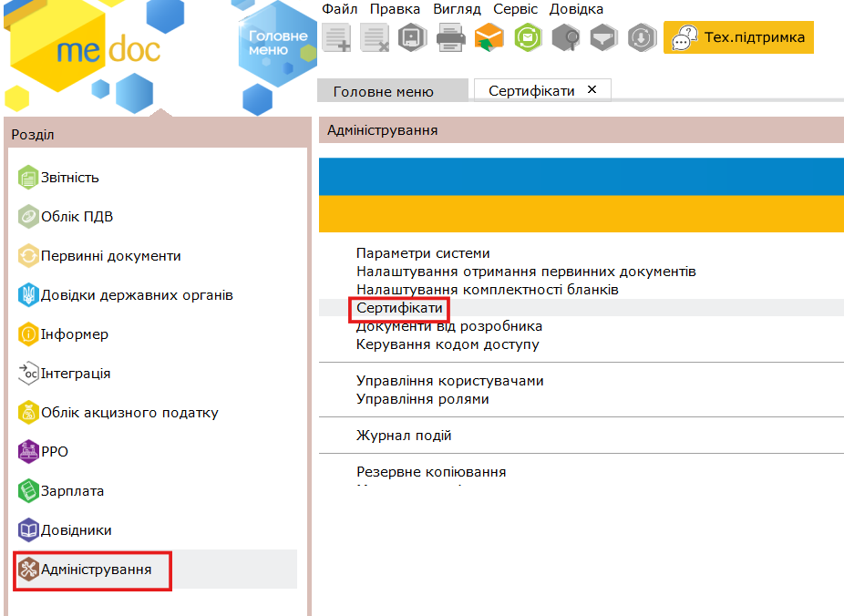Select Сертифікати in Адміністрування list
Screen dimensions: 844x616
tap(399, 308)
